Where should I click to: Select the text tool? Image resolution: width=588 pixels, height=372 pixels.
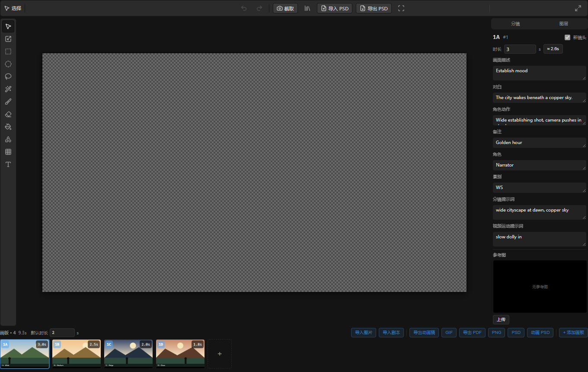pos(8,164)
